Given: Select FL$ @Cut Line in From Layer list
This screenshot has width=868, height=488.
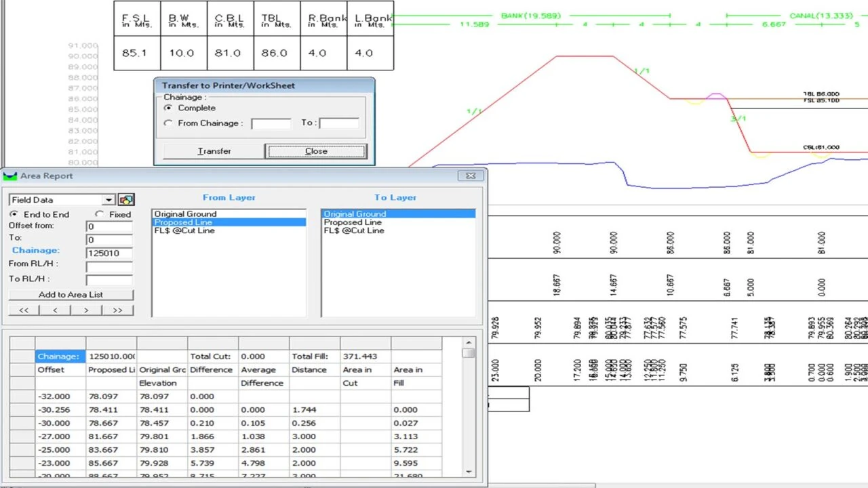Looking at the screenshot, I should [229, 230].
